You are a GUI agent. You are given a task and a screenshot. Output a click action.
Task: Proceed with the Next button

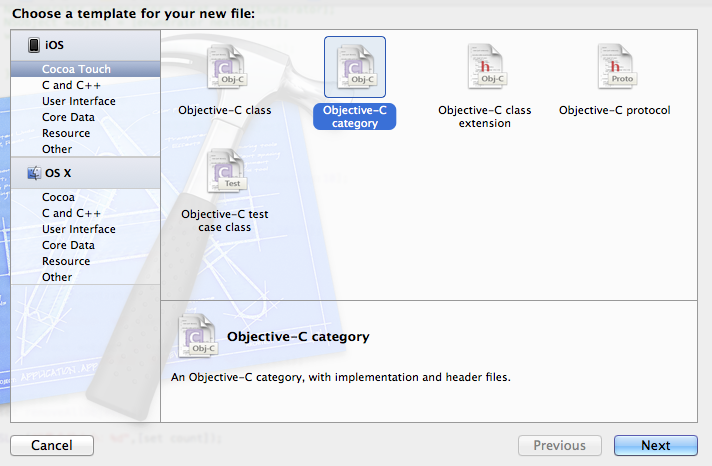[x=656, y=446]
